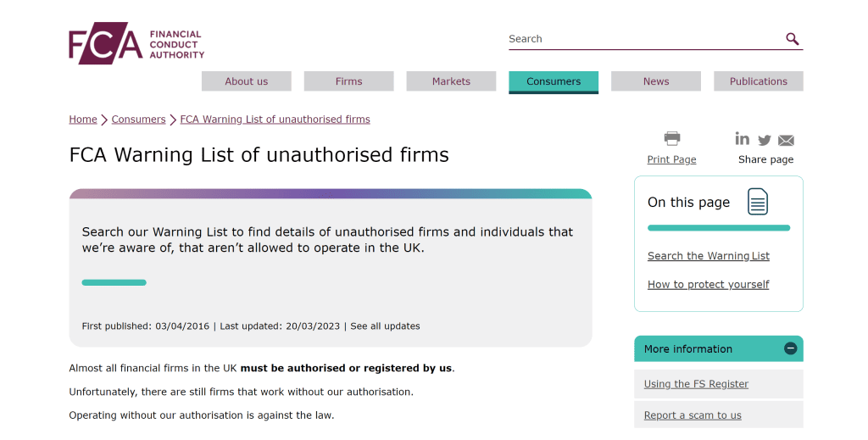This screenshot has width=868, height=440.
Task: Click the Home breadcrumb link
Action: point(83,120)
